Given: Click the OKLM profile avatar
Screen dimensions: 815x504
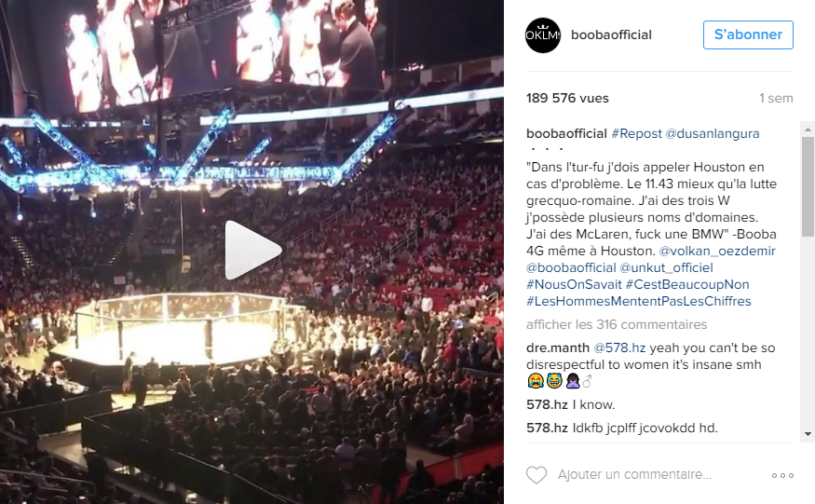Looking at the screenshot, I should (543, 34).
